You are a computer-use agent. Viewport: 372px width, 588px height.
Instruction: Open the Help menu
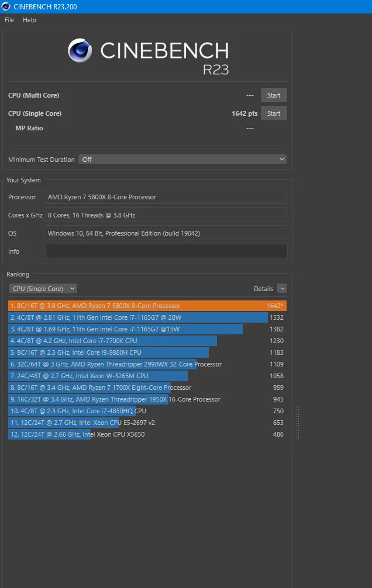coord(29,20)
